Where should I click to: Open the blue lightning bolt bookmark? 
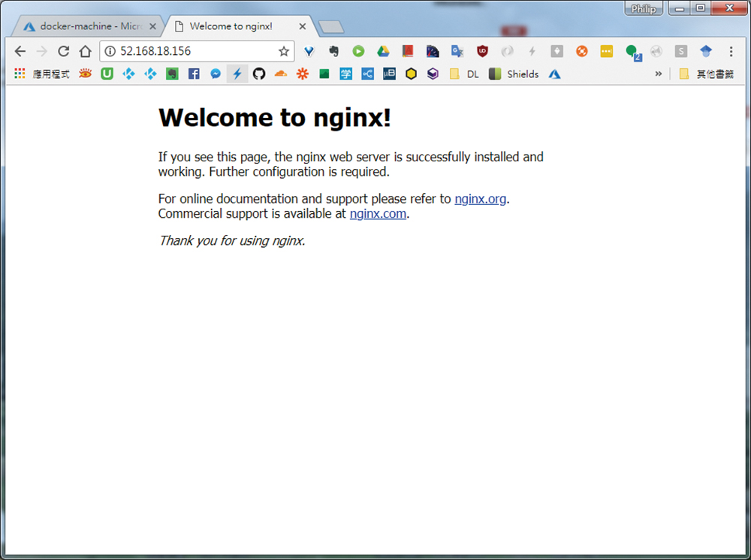tap(237, 74)
